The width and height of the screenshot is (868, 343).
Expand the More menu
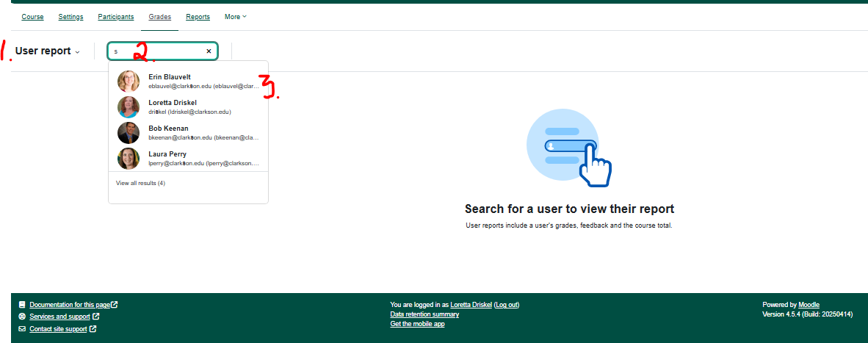(235, 17)
